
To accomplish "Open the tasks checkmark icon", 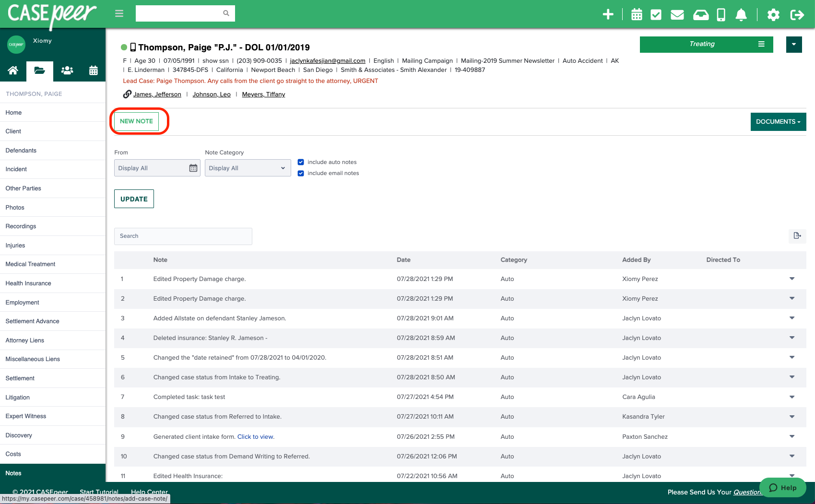I will (x=656, y=14).
